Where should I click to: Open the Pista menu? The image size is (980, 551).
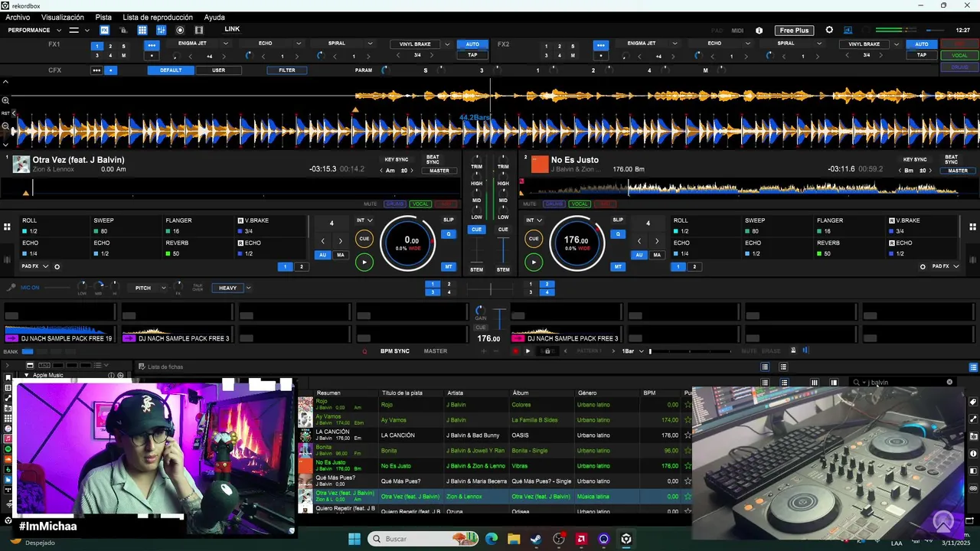pyautogui.click(x=103, y=17)
